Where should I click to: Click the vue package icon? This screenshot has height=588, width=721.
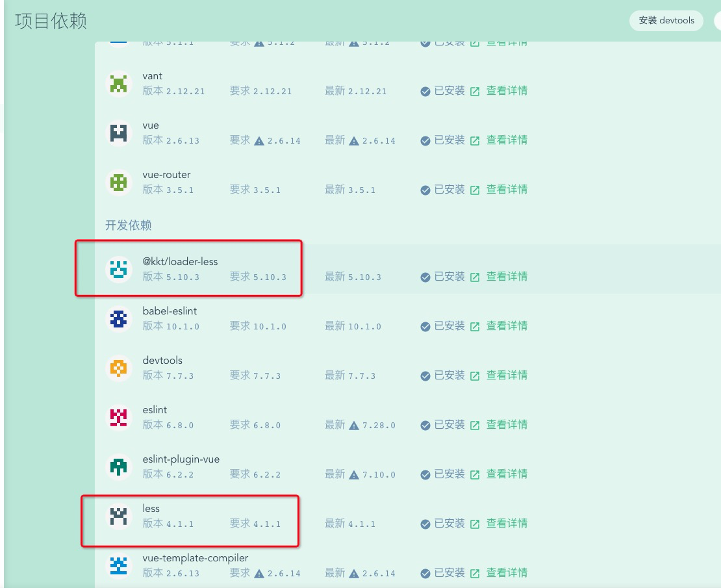[117, 133]
